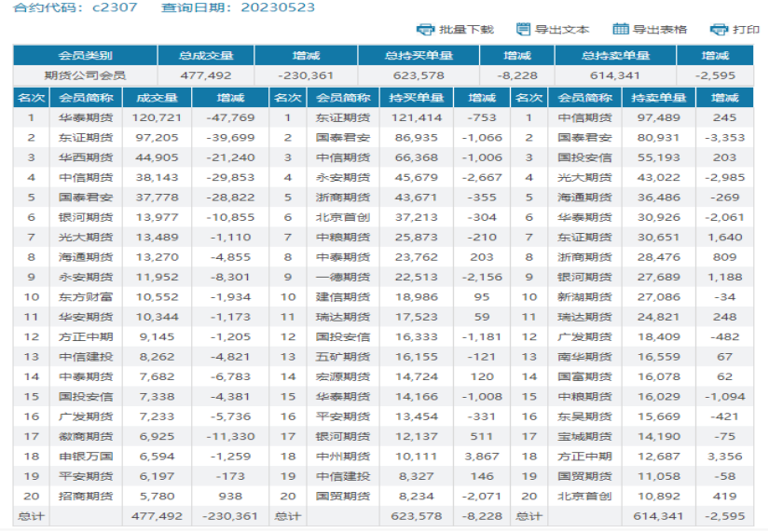Viewport: 769px width, 532px height.
Task: Click 新湖期货 member name
Action: [x=584, y=297]
